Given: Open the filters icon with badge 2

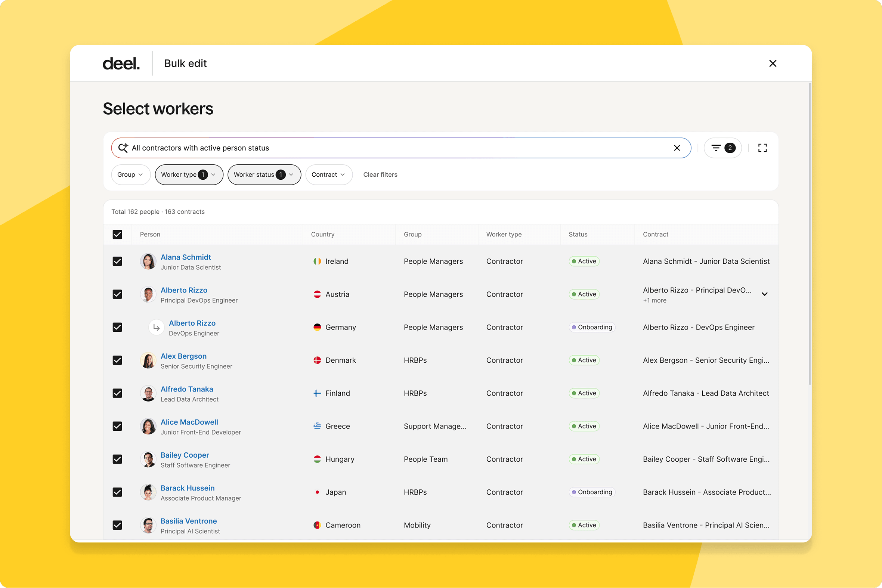Looking at the screenshot, I should [x=722, y=148].
